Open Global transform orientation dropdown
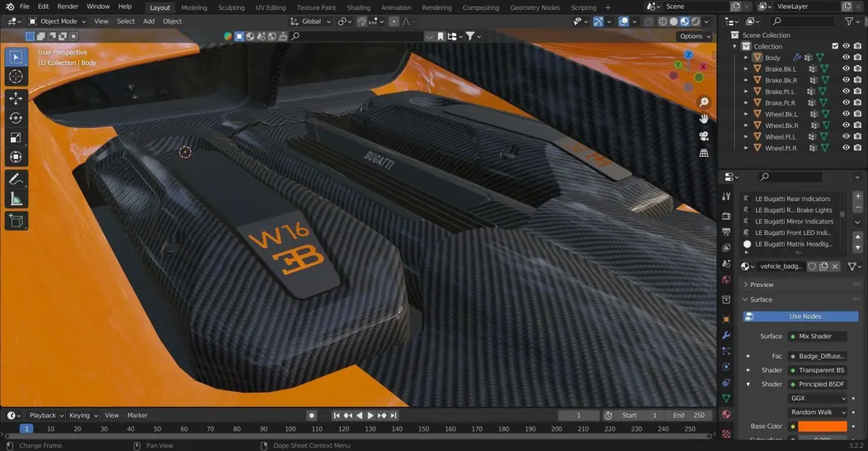868x451 pixels. pyautogui.click(x=310, y=22)
